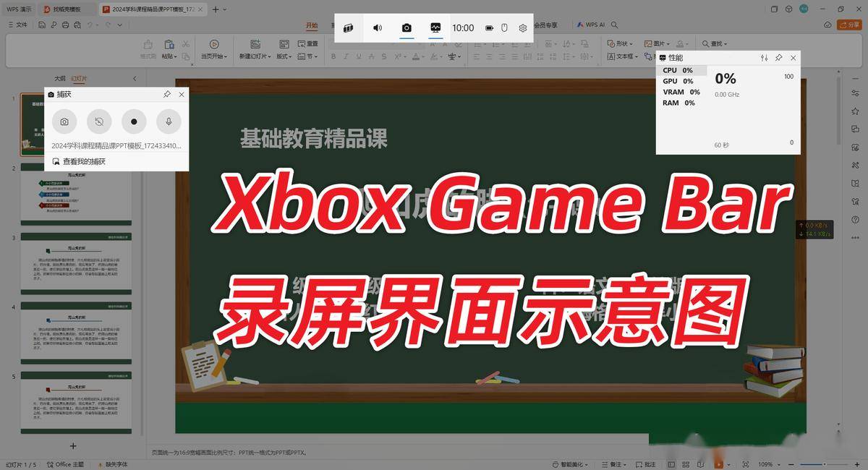Toggle italic formatting

(x=345, y=56)
